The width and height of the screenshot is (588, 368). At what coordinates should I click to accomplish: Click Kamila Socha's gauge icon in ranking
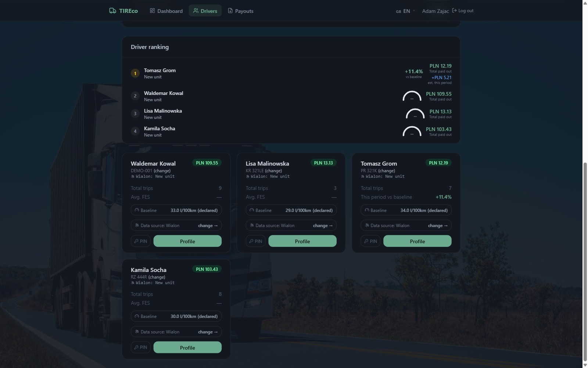click(x=412, y=131)
